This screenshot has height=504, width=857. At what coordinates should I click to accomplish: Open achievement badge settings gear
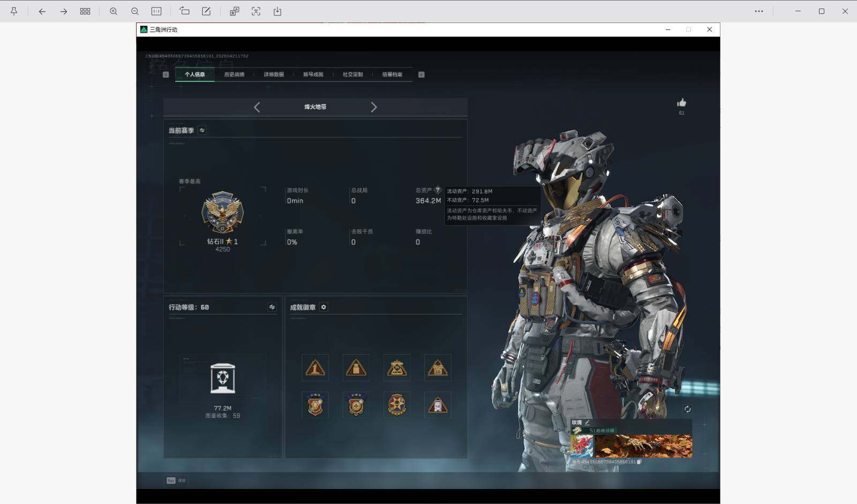tap(324, 307)
